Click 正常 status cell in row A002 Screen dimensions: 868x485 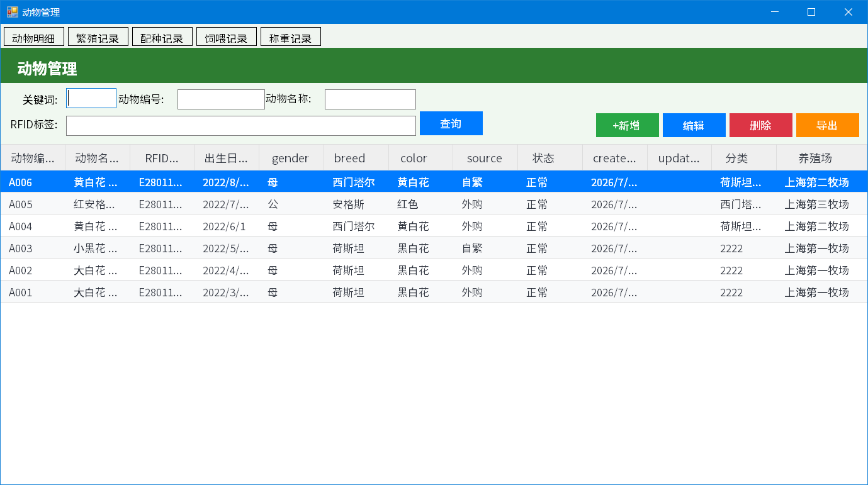click(550, 270)
